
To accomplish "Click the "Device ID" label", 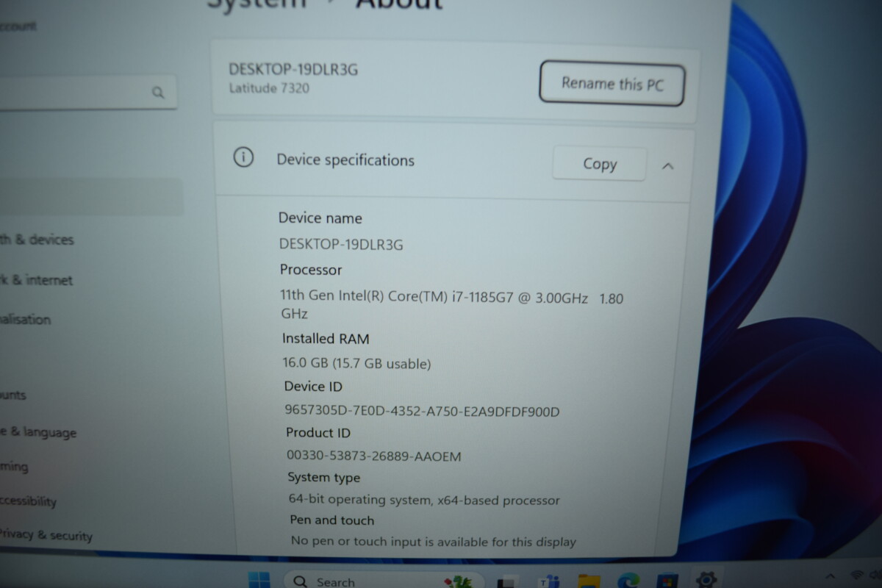I will click(x=313, y=386).
